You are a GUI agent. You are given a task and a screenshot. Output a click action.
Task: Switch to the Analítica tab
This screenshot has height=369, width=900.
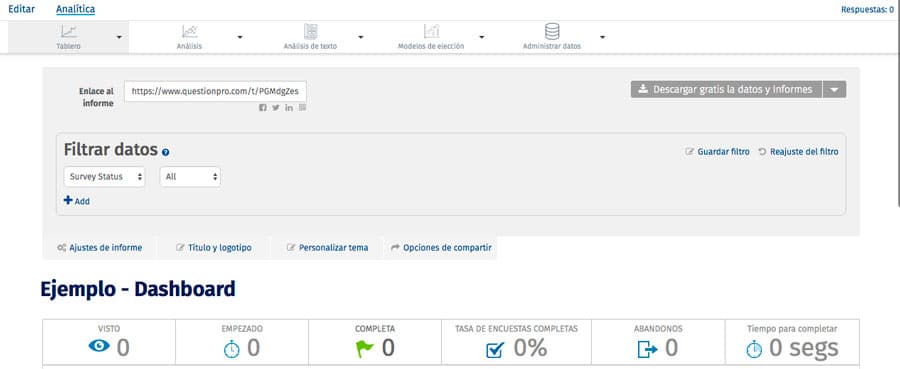click(x=76, y=9)
